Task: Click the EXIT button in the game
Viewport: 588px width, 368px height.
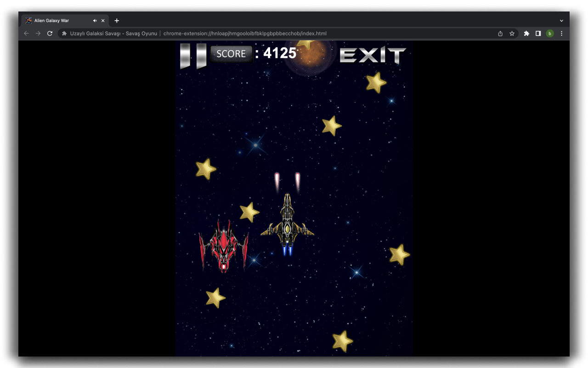Action: point(373,55)
